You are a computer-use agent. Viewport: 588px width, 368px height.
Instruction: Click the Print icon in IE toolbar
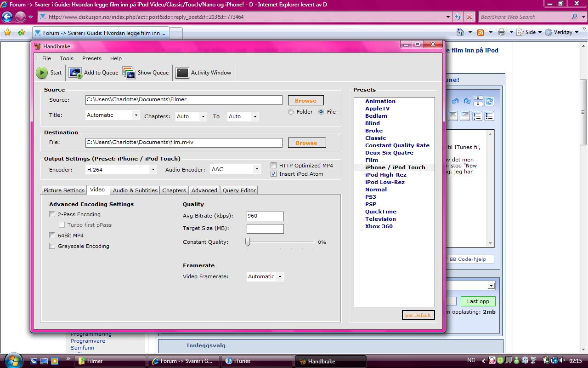click(502, 32)
